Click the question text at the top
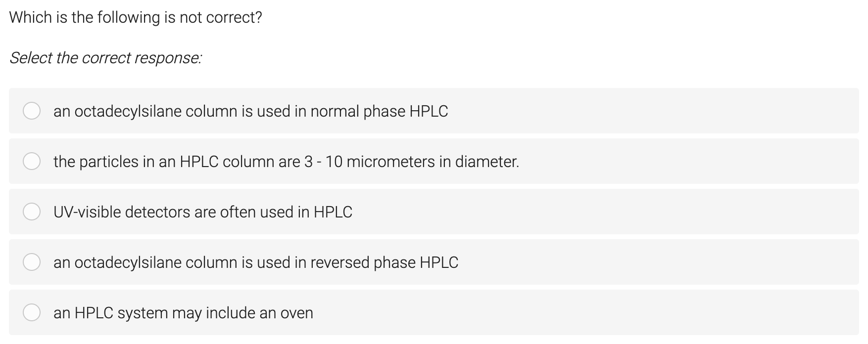The width and height of the screenshot is (868, 344). tap(136, 16)
